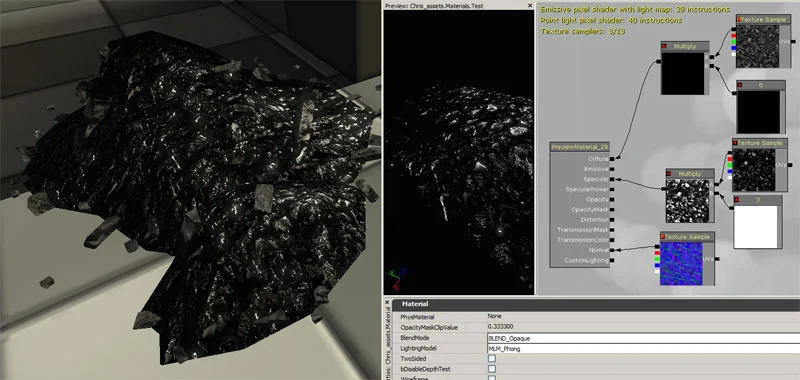
Task: Select the lower Multiply node title
Action: click(689, 174)
